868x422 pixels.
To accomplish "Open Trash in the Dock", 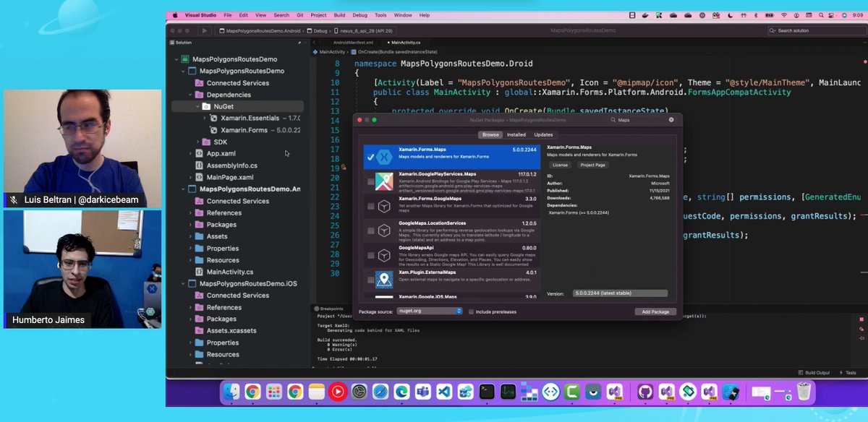I will [x=804, y=392].
